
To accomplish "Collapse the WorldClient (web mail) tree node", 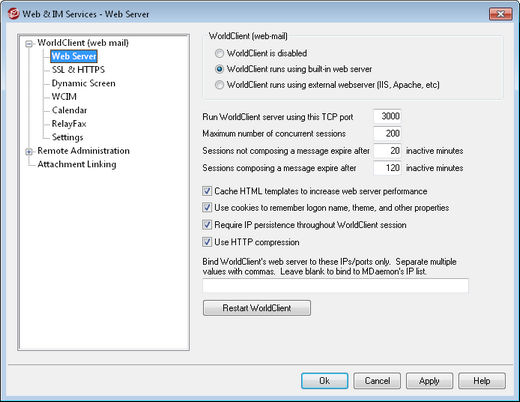I will (x=29, y=44).
